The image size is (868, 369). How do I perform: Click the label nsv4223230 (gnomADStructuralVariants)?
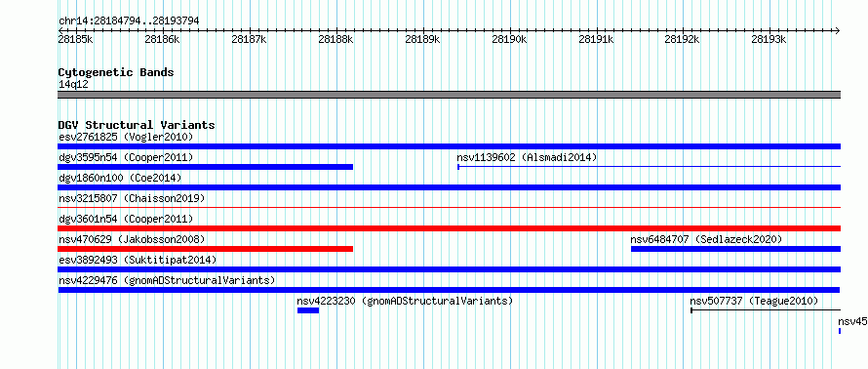[x=405, y=301]
